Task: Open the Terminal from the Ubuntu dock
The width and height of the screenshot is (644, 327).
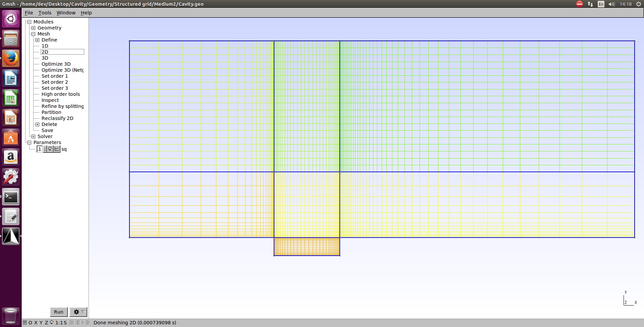Action: click(x=11, y=197)
